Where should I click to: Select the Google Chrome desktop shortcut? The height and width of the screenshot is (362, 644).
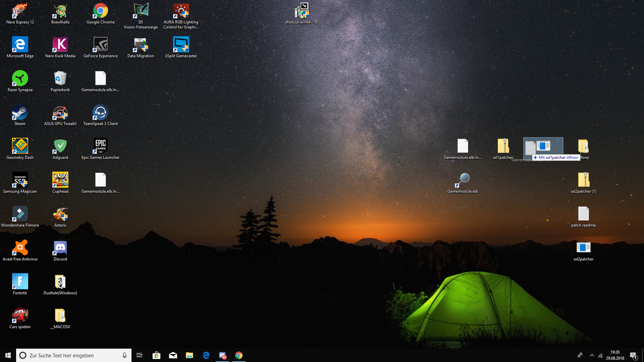tap(101, 14)
